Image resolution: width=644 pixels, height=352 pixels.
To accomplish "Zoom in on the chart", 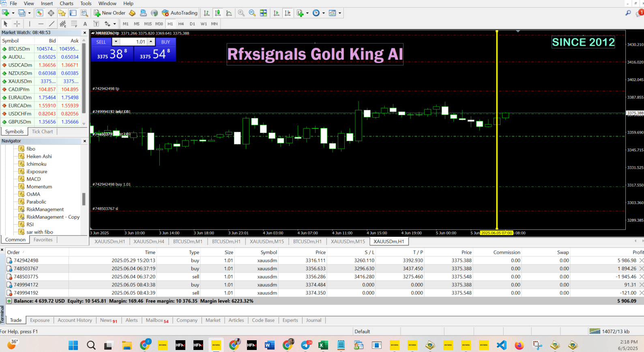I will pyautogui.click(x=241, y=13).
